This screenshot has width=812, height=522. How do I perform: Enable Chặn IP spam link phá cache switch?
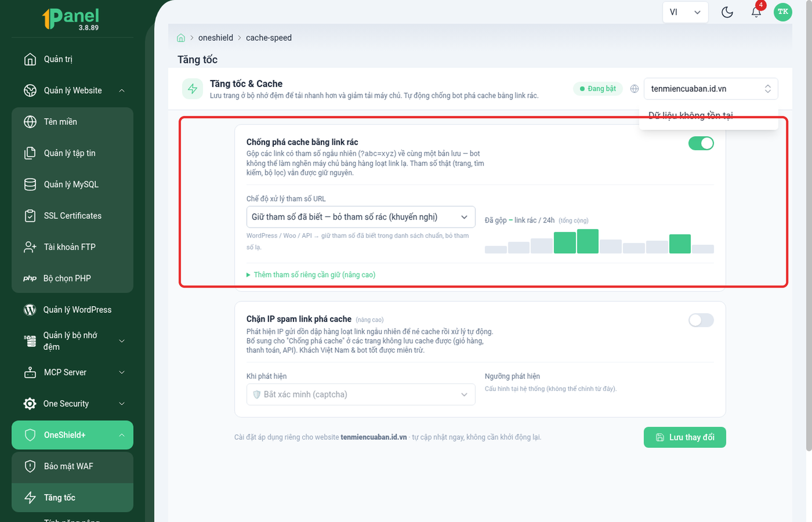coord(701,320)
